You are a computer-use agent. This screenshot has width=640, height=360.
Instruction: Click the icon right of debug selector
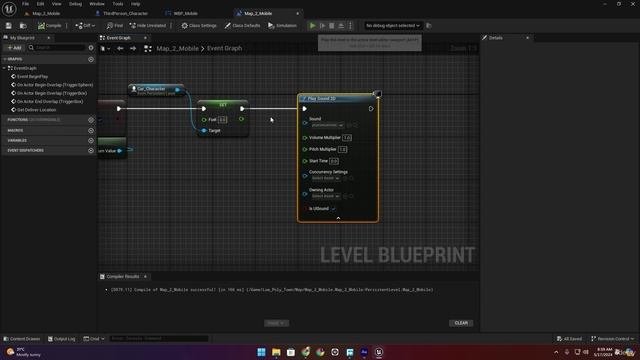click(429, 26)
